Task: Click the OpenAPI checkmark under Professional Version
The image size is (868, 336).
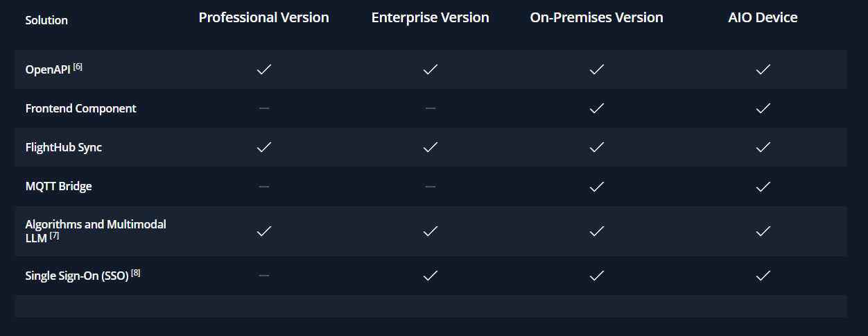Action: point(263,69)
